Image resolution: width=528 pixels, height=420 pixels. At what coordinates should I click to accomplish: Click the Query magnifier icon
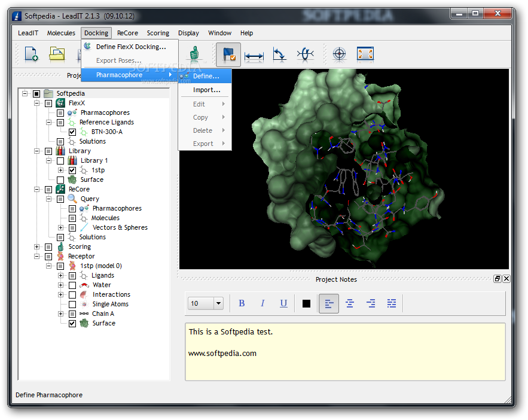pyautogui.click(x=72, y=199)
